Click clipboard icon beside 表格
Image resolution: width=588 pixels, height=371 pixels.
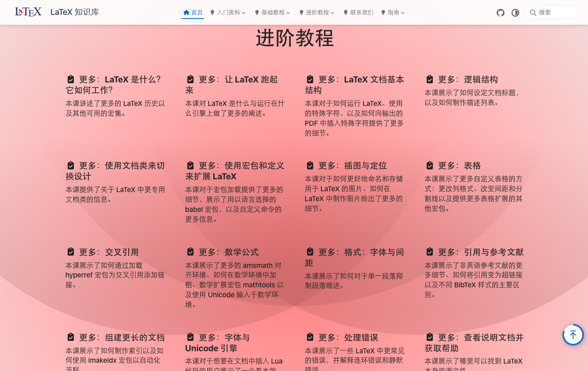click(430, 165)
